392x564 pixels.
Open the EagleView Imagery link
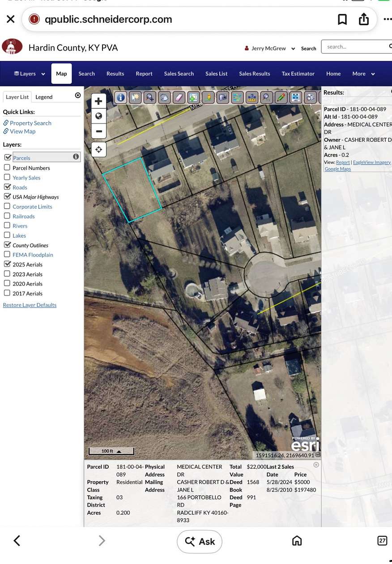click(372, 162)
